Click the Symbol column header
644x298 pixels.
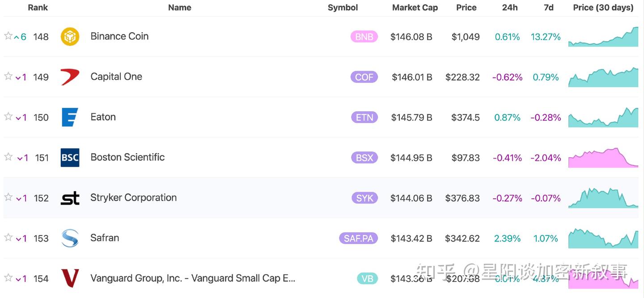click(x=343, y=8)
